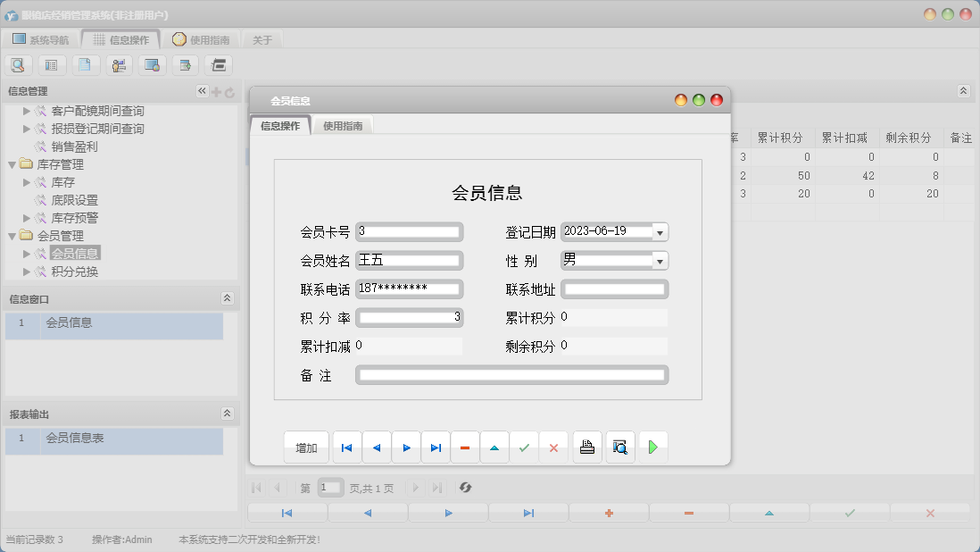Click the green checkmark to confirm changes
980x552 pixels.
tap(524, 447)
